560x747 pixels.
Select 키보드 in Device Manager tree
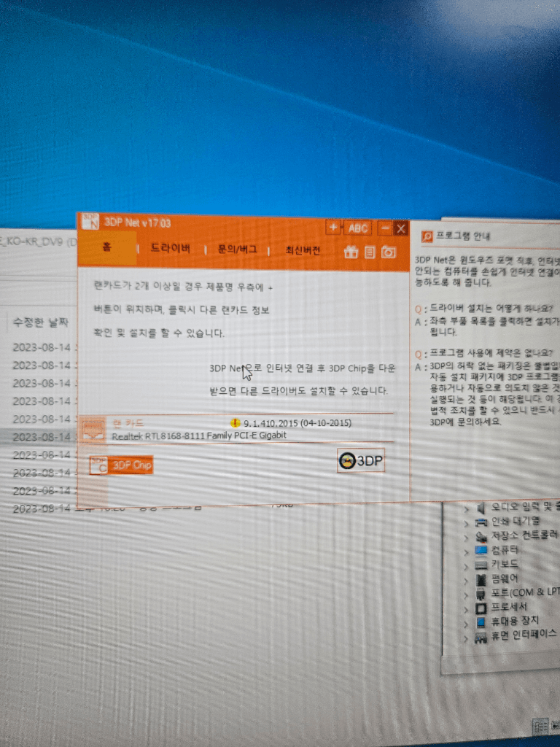[505, 564]
